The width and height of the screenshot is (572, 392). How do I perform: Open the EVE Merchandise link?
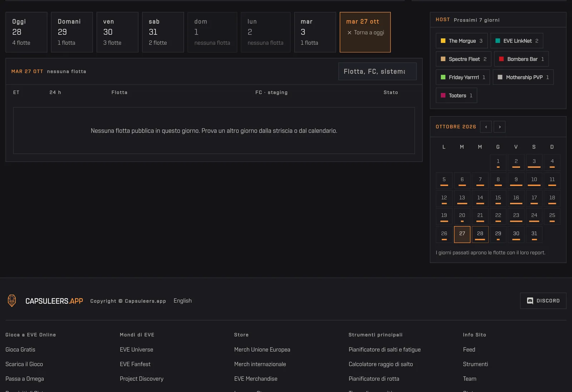coord(256,379)
